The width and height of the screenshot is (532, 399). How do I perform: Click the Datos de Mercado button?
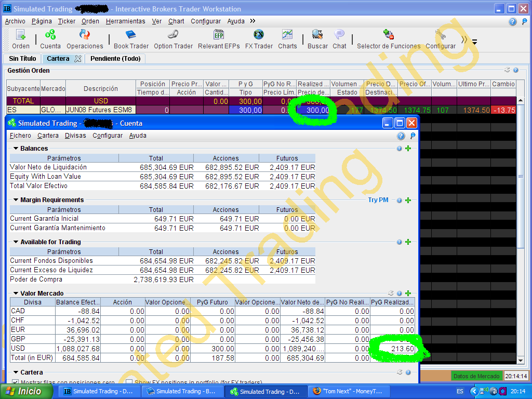click(476, 376)
